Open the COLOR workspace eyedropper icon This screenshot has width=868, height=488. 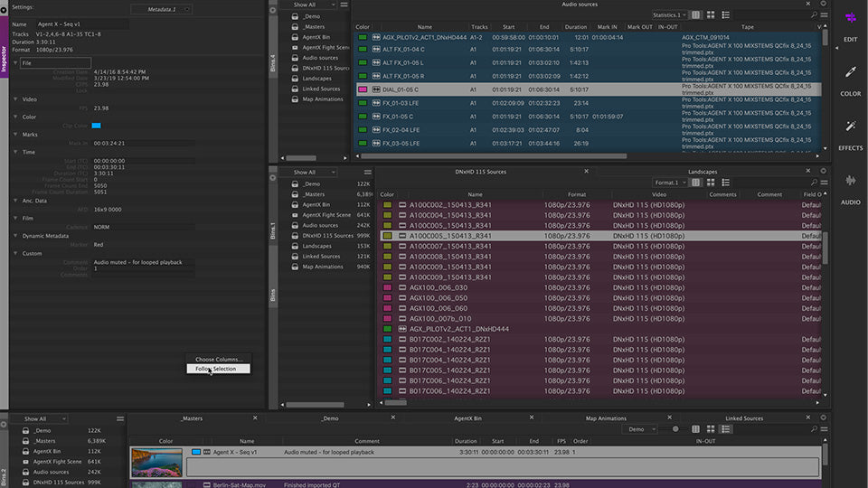(x=850, y=72)
